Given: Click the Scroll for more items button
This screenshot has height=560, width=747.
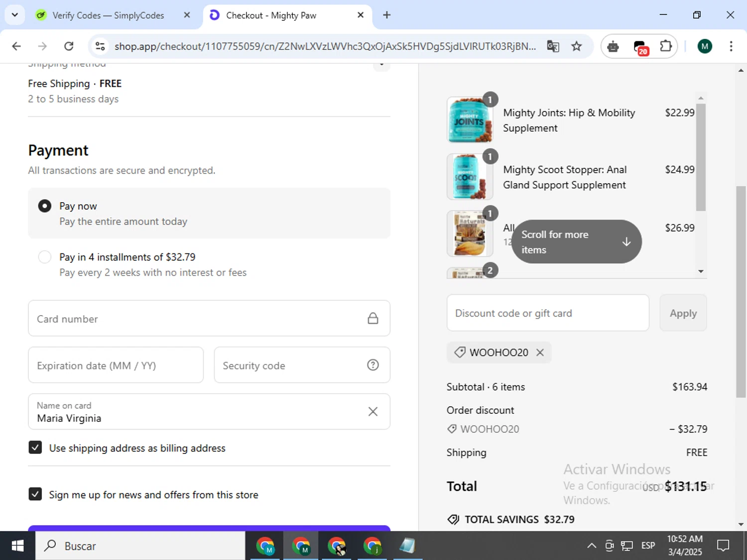Looking at the screenshot, I should (x=576, y=242).
